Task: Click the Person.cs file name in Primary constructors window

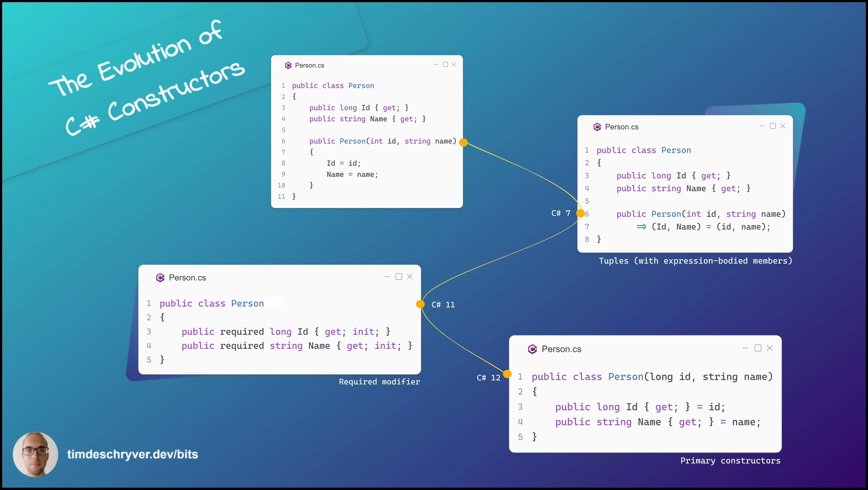Action: (x=561, y=349)
